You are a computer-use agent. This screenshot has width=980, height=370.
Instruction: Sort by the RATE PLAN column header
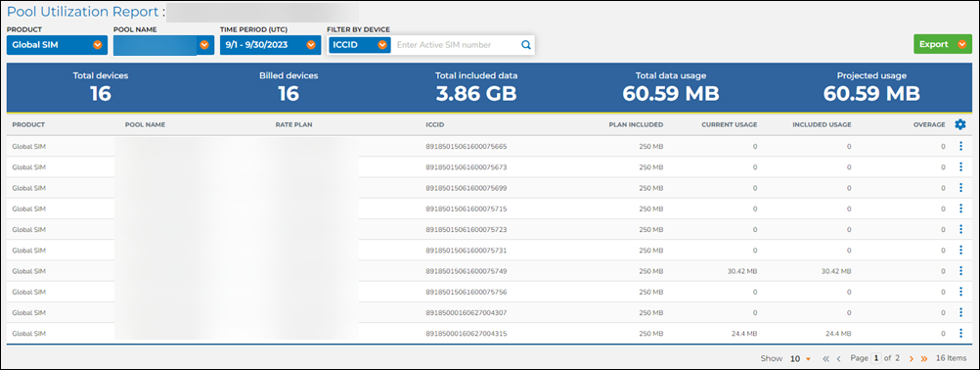(293, 124)
